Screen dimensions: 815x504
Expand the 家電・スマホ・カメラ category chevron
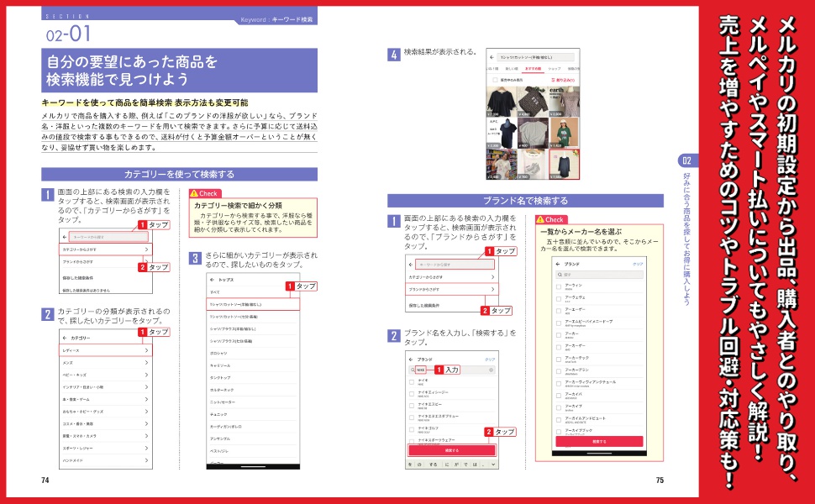146,436
